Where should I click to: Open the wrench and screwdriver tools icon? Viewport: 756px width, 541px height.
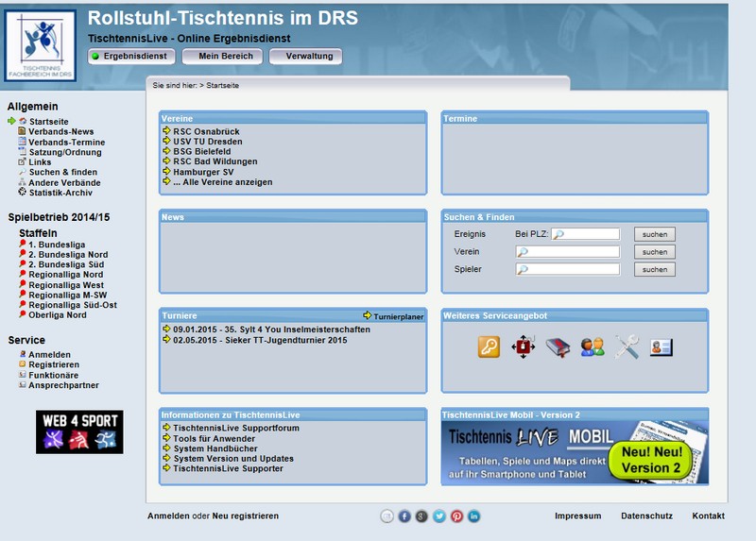point(627,347)
